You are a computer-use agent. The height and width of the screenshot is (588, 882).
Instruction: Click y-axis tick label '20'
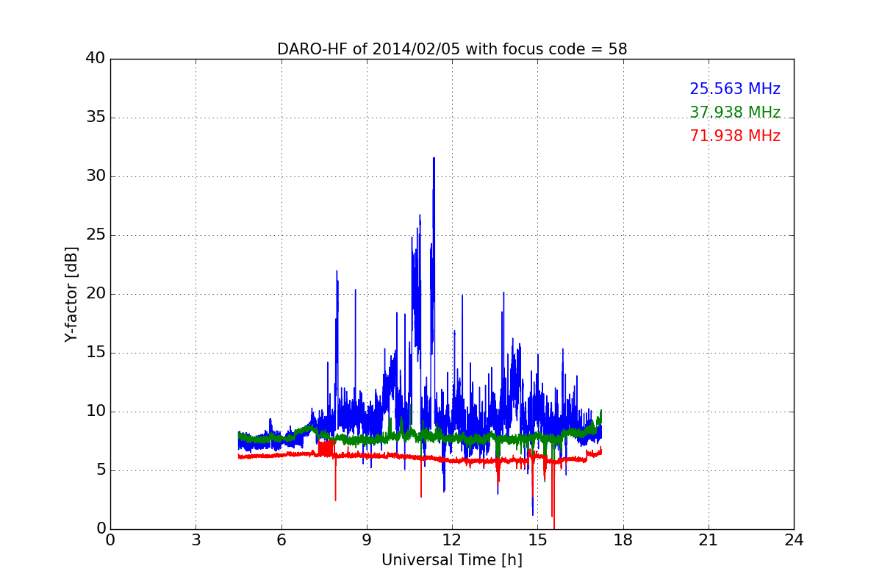(x=96, y=294)
